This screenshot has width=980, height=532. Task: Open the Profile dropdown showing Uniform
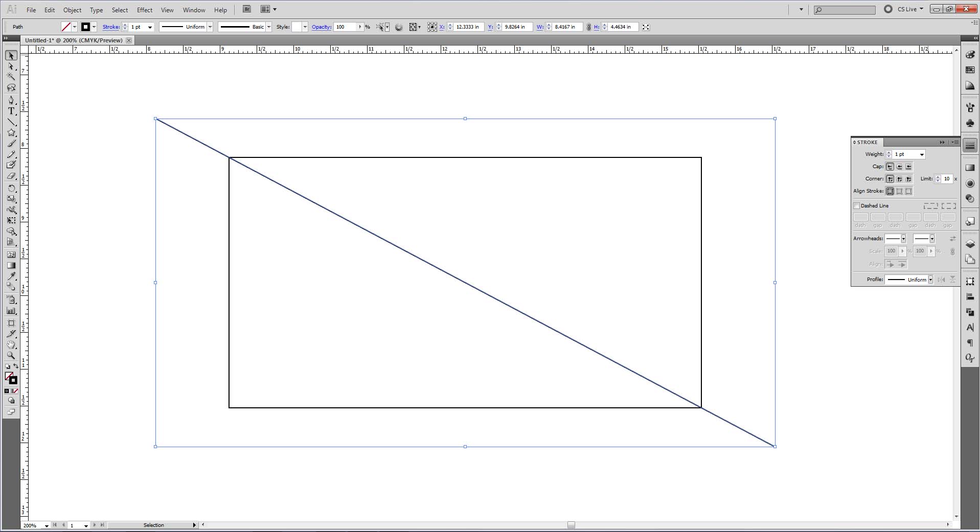point(931,280)
